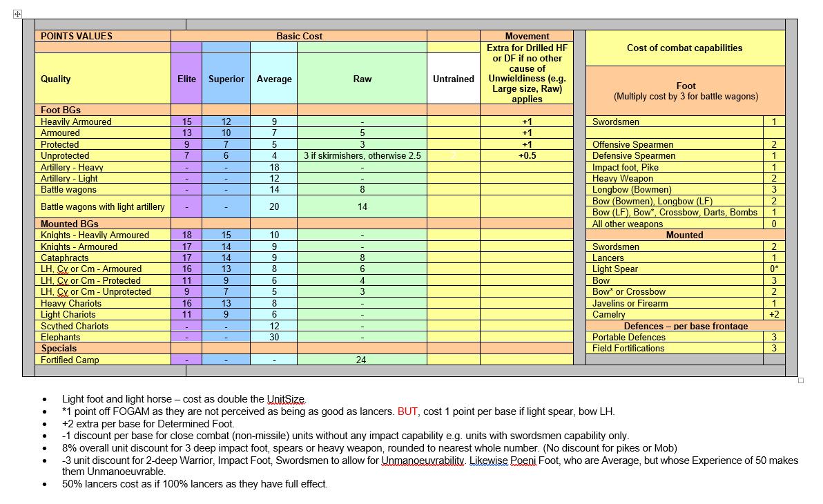
Task: Click the Portable Defences row label
Action: [629, 337]
